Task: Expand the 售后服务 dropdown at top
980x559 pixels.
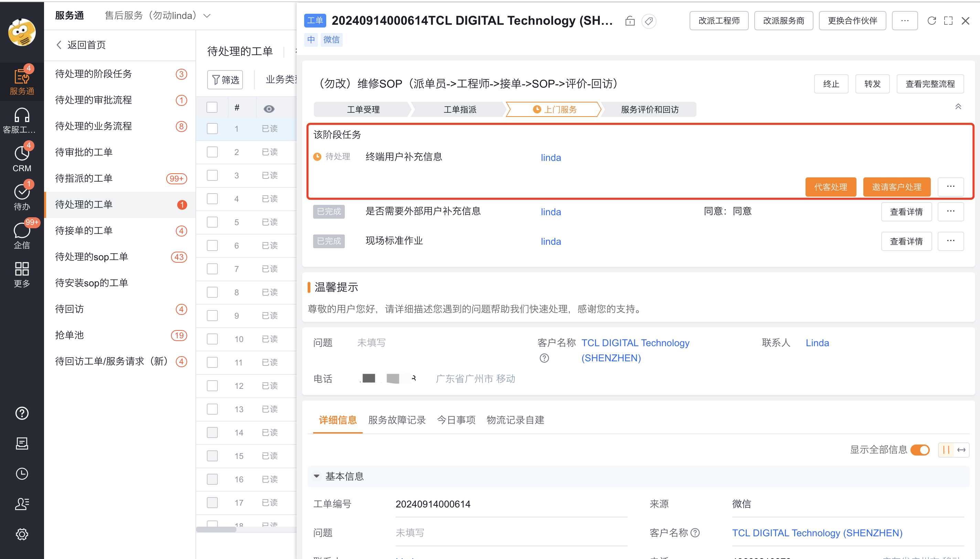Action: point(207,16)
